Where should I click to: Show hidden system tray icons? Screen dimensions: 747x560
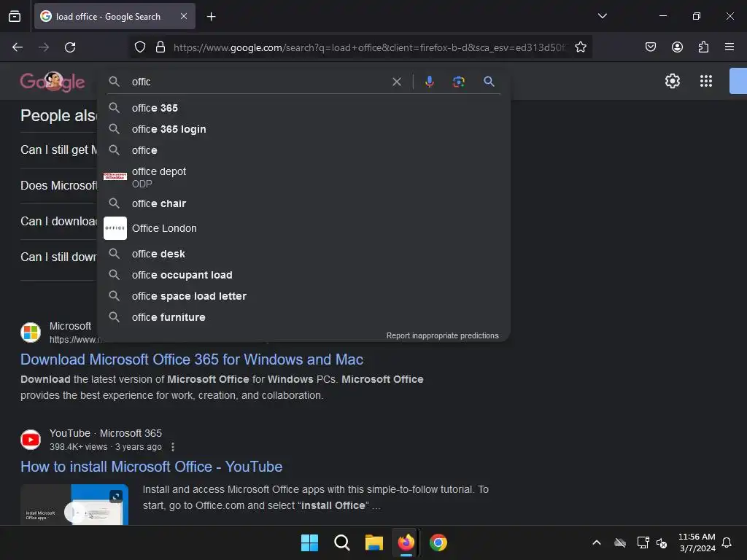pos(597,542)
